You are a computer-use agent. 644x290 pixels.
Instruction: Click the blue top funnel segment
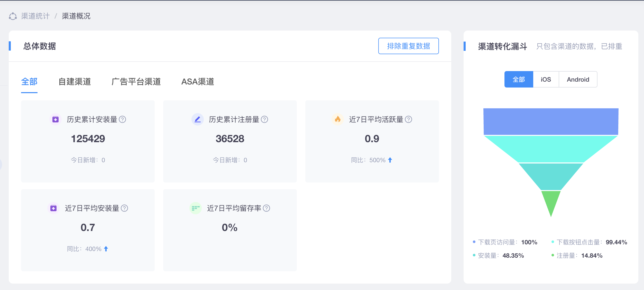click(551, 121)
